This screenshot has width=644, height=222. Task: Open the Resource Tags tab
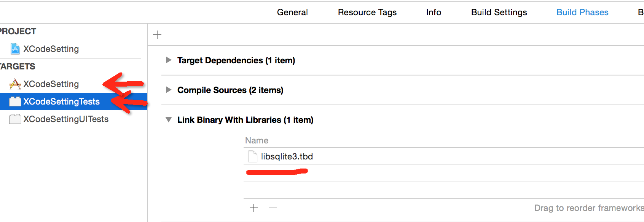[367, 12]
